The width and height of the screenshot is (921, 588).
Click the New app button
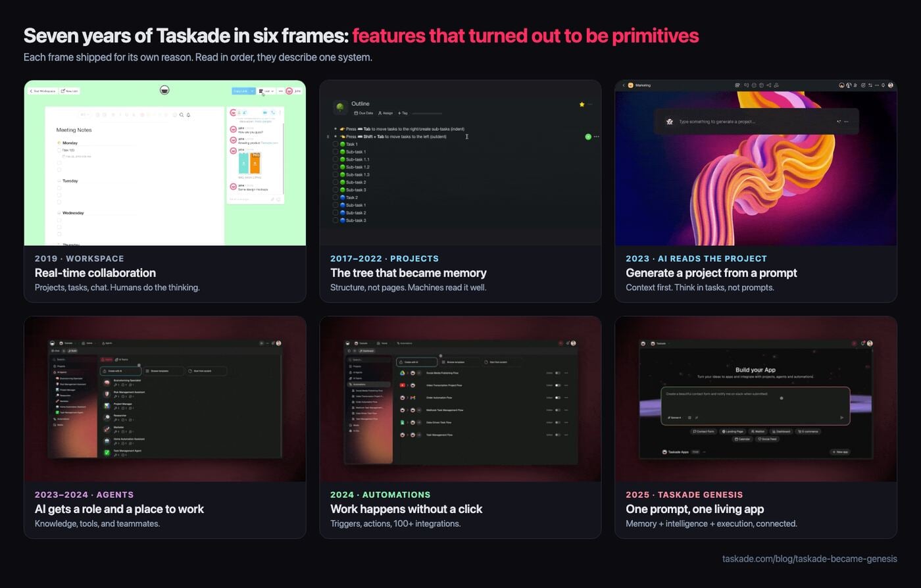840,452
